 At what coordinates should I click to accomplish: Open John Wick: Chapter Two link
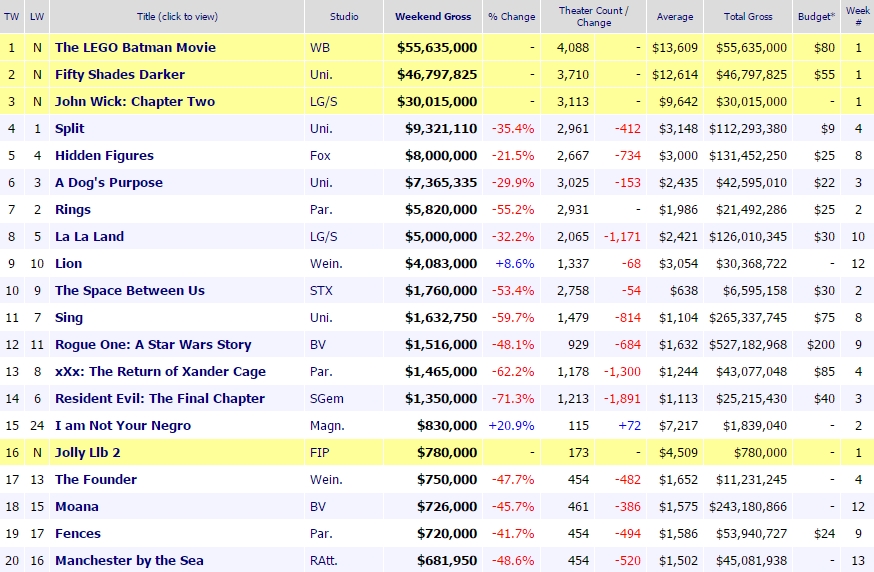pos(134,101)
